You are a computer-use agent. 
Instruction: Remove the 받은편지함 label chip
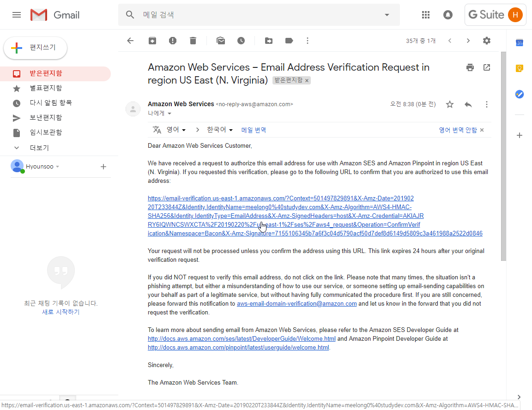tap(307, 80)
